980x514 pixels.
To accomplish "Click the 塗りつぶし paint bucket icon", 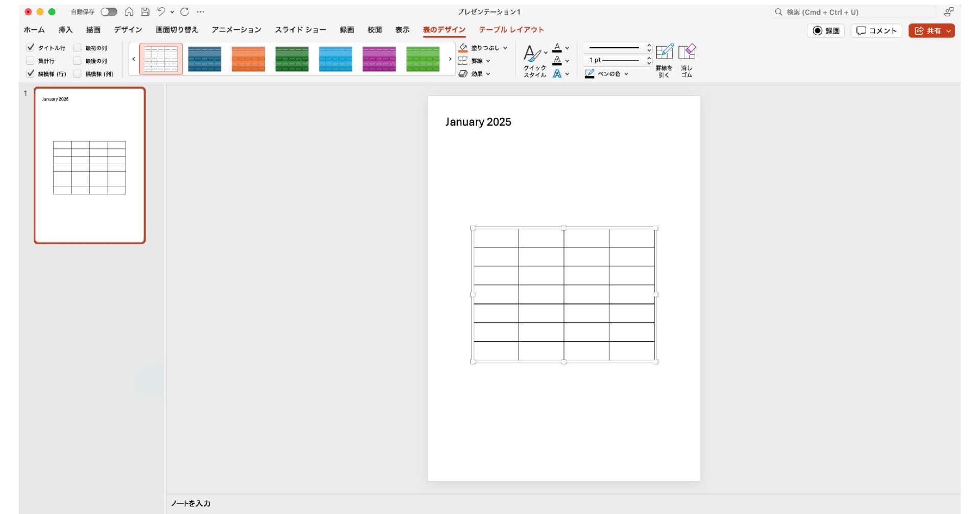I will point(463,47).
